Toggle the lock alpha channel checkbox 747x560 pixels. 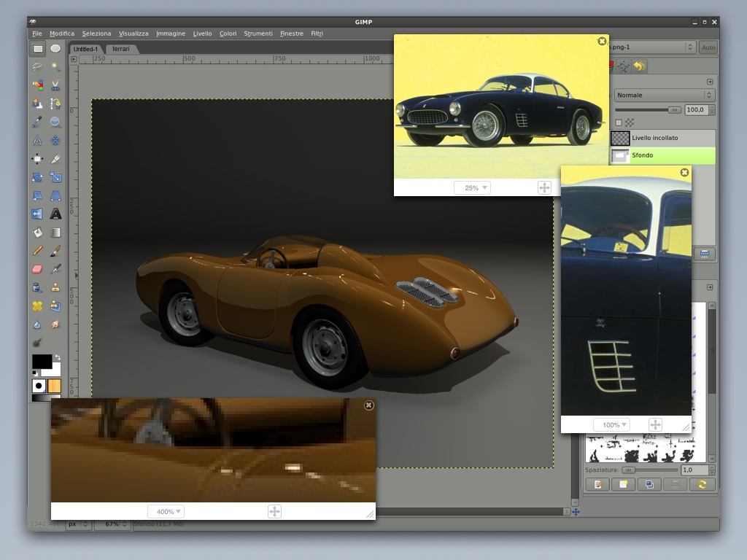(619, 122)
